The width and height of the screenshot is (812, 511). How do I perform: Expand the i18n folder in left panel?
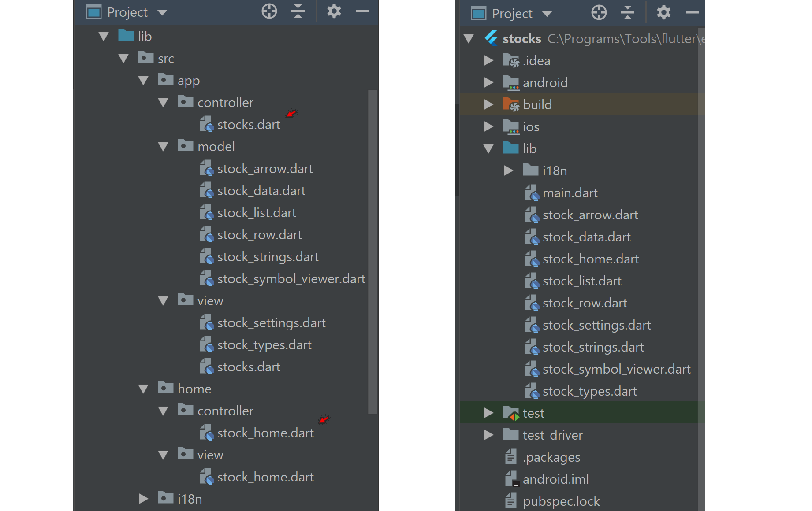coord(143,498)
